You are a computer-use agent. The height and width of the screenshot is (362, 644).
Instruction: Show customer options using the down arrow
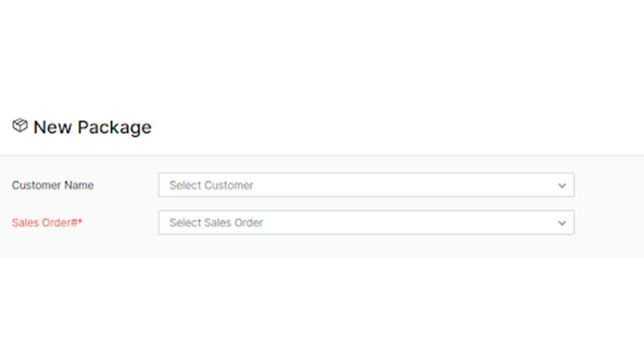coord(562,186)
